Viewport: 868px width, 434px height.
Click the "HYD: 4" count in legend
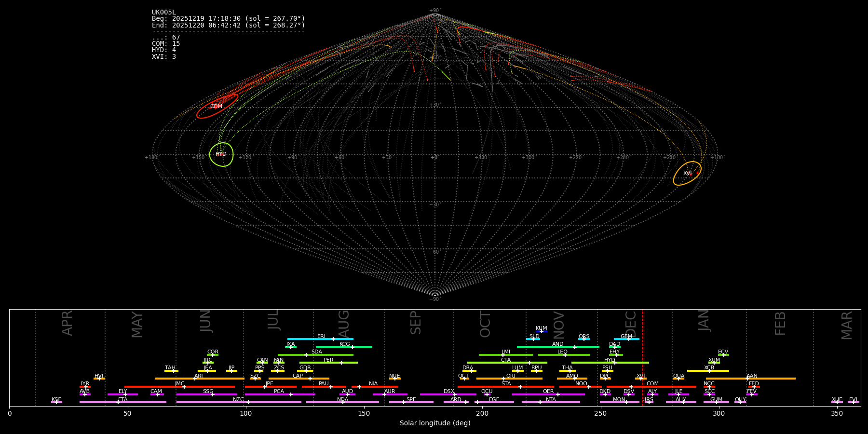(x=164, y=50)
